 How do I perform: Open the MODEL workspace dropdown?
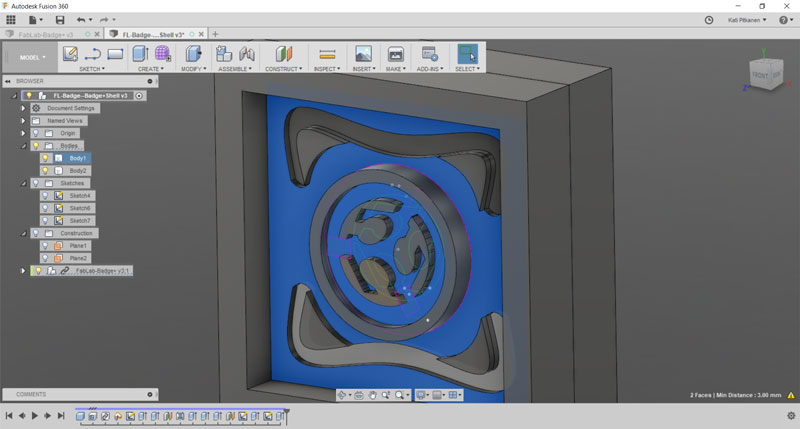33,57
